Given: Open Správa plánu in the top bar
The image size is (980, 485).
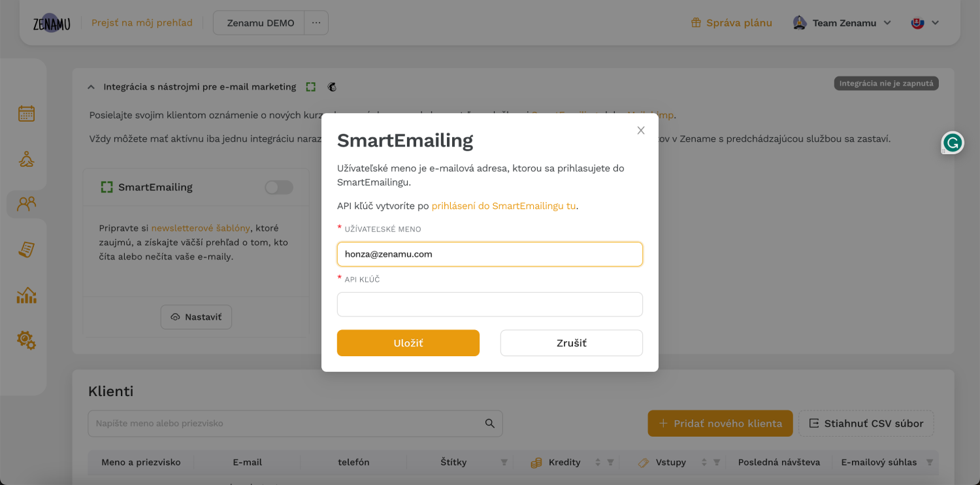Looking at the screenshot, I should click(x=732, y=23).
